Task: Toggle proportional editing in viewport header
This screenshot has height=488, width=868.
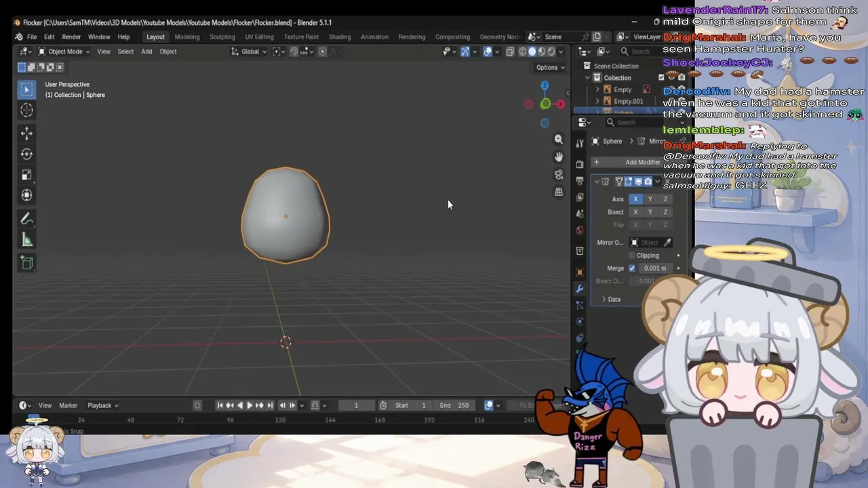Action: [323, 52]
